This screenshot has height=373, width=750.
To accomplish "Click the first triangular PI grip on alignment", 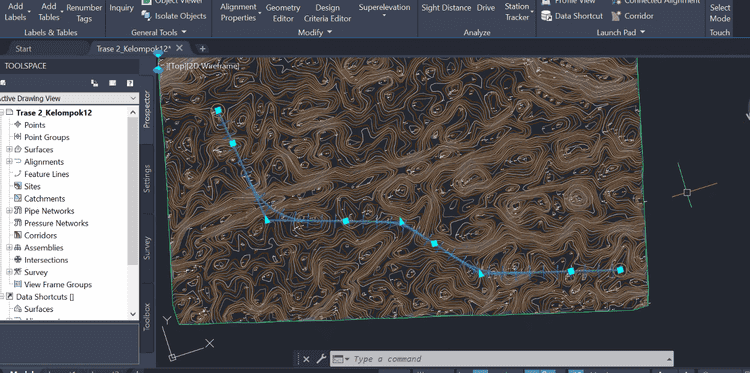I will [x=267, y=219].
